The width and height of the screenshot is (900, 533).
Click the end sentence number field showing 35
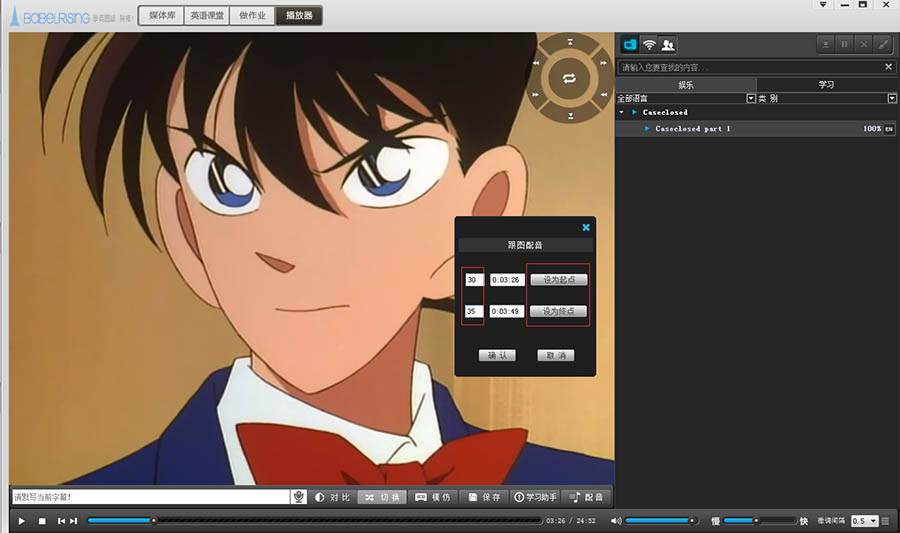coord(474,312)
